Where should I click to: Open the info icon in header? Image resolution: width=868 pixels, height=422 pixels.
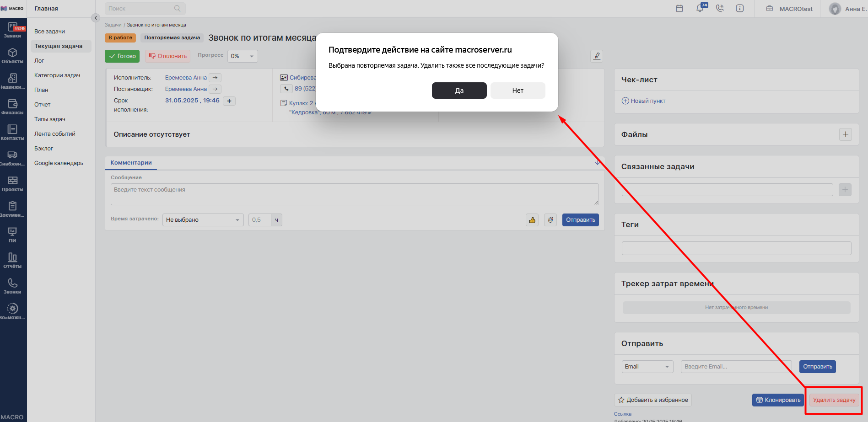tap(739, 8)
